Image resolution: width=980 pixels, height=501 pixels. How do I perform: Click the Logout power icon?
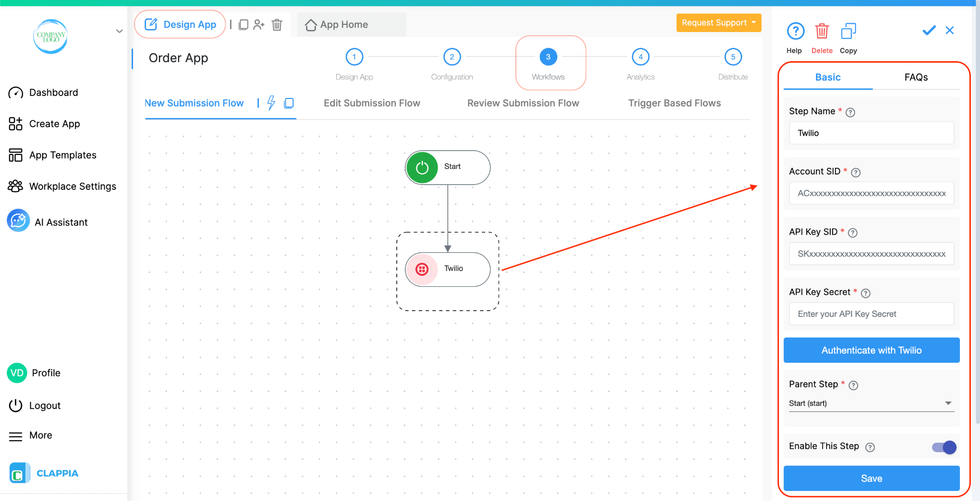[15, 405]
